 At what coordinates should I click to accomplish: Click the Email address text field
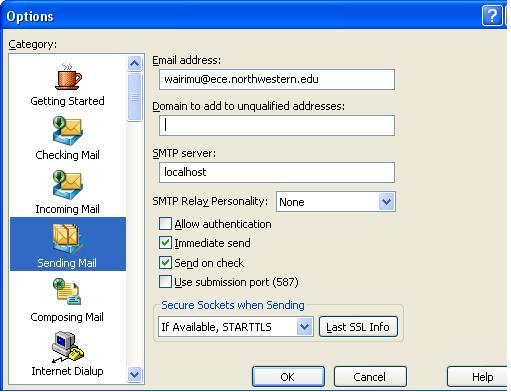(277, 79)
